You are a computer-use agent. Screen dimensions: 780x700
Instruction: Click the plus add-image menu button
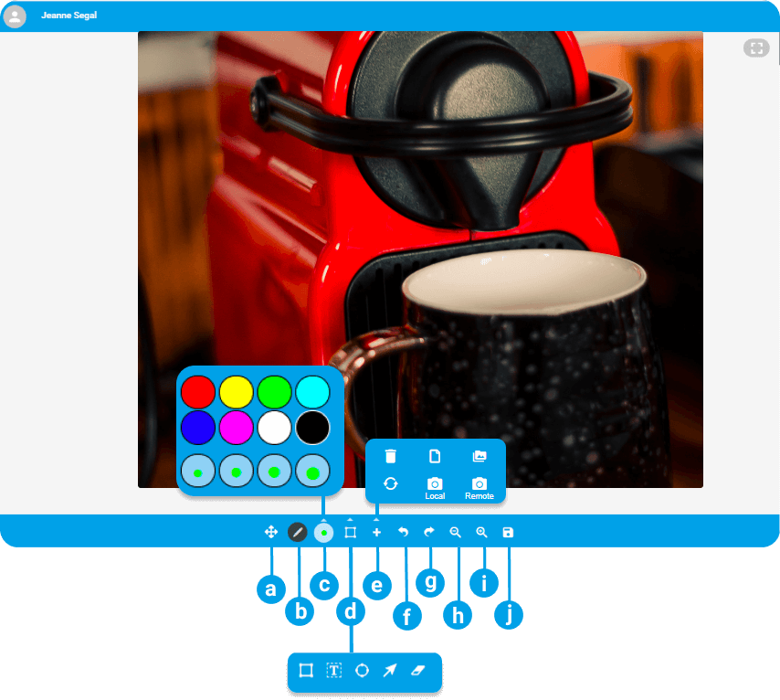click(x=376, y=532)
